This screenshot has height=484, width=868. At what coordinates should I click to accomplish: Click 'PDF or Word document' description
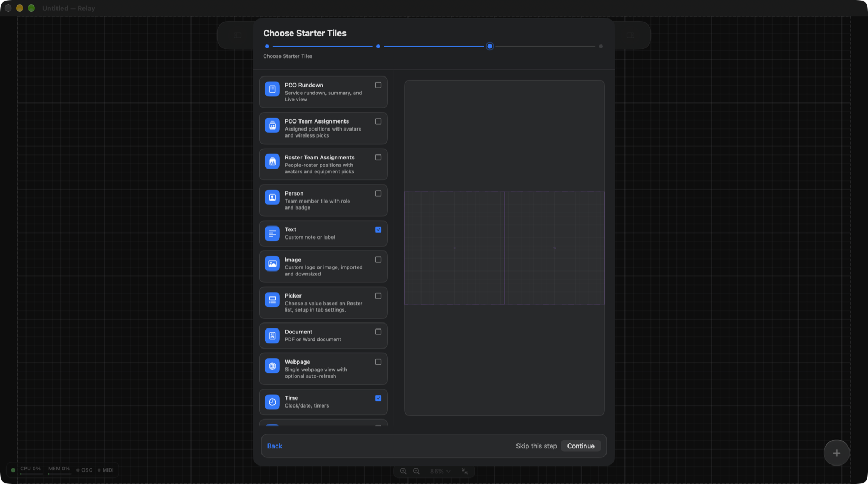point(313,340)
